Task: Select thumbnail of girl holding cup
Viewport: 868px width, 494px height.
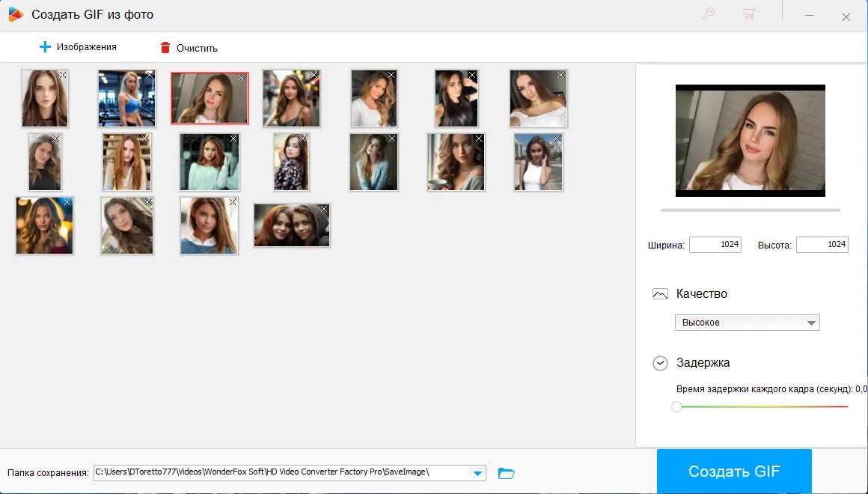Action: (x=456, y=162)
